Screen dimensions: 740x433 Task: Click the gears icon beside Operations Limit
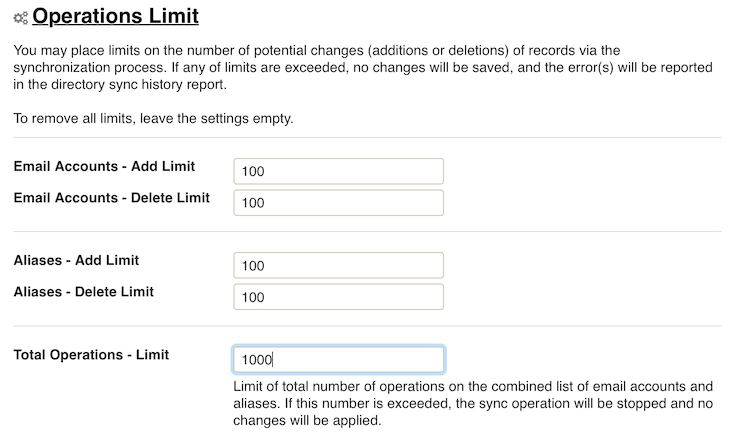(x=21, y=18)
